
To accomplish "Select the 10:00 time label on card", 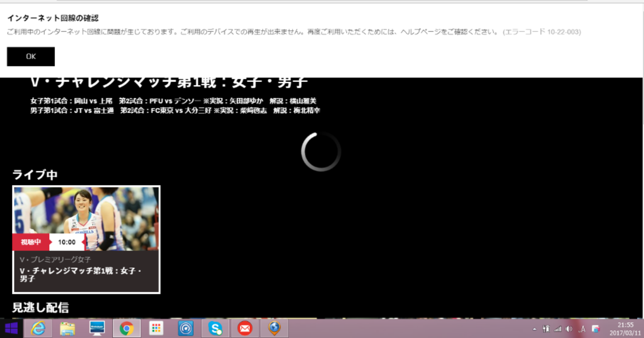I will 67,242.
